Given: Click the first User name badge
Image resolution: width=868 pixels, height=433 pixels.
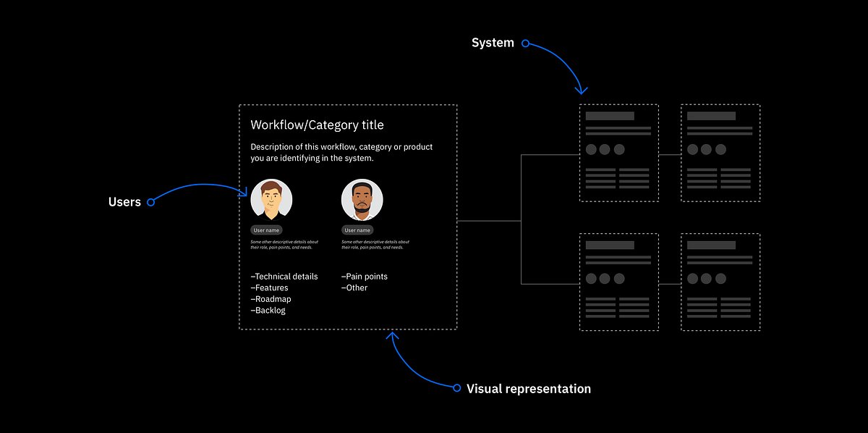Looking at the screenshot, I should (x=267, y=230).
